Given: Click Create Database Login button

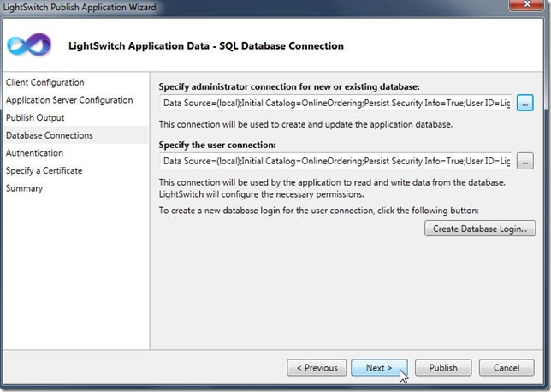Looking at the screenshot, I should click(x=480, y=229).
